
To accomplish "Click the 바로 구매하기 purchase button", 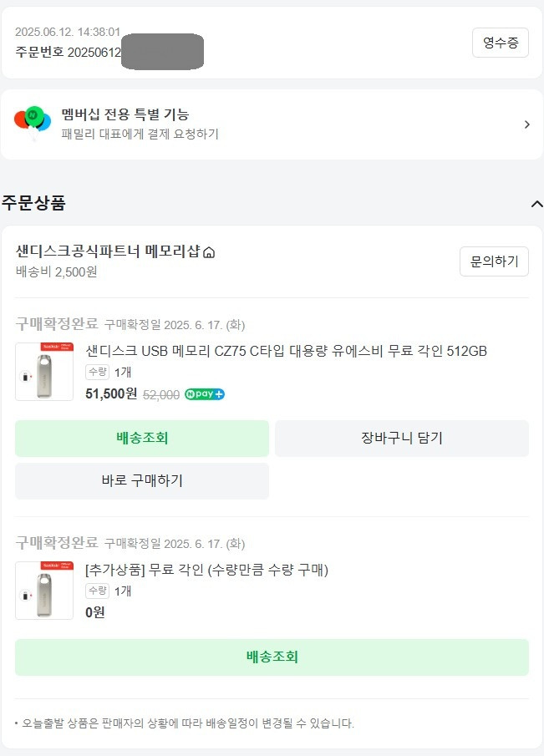I will point(141,480).
